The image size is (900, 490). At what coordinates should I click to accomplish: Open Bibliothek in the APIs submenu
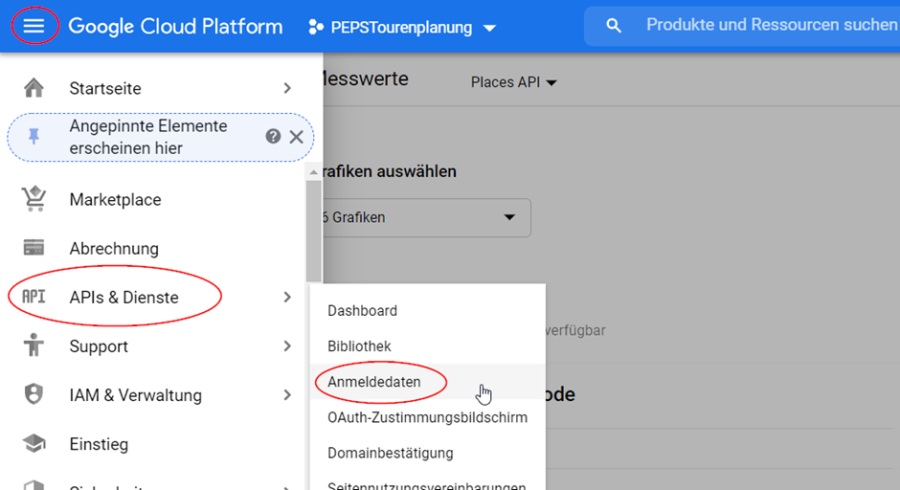[x=359, y=346]
